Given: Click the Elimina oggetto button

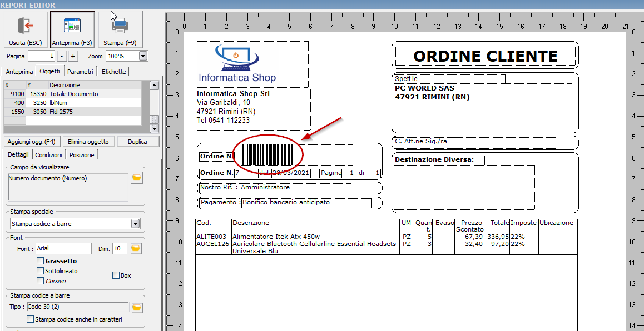Looking at the screenshot, I should pos(89,142).
